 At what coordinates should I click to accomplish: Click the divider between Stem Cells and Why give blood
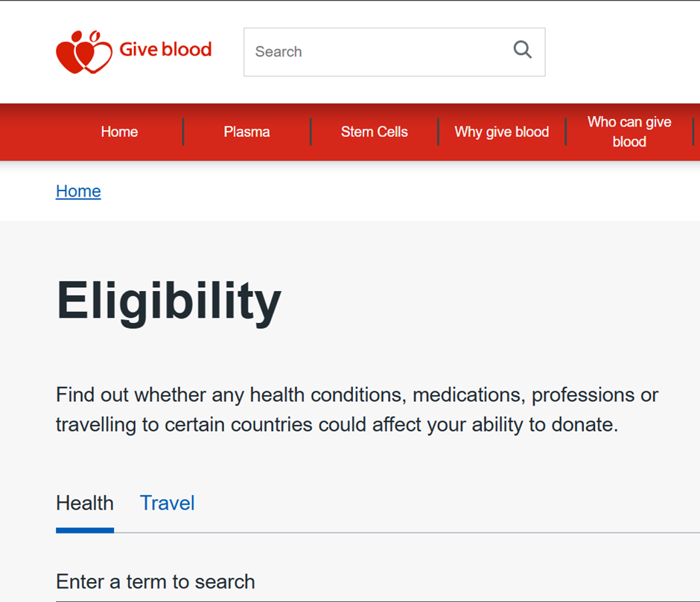(x=438, y=132)
